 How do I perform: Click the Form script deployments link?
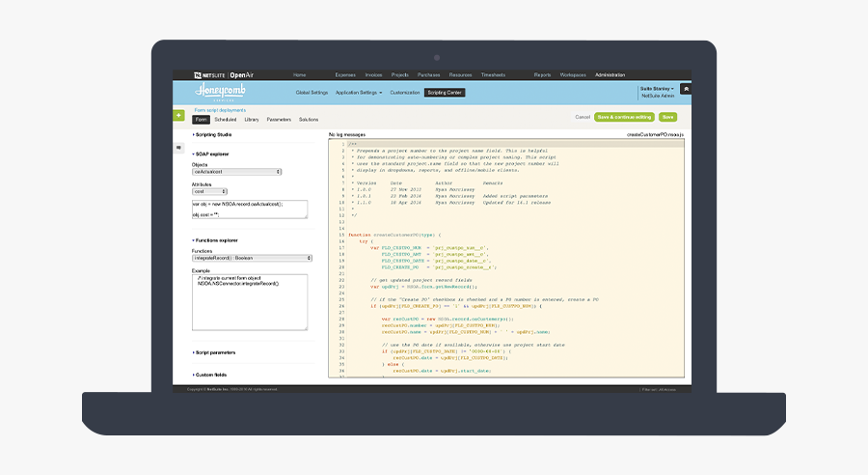[220, 110]
